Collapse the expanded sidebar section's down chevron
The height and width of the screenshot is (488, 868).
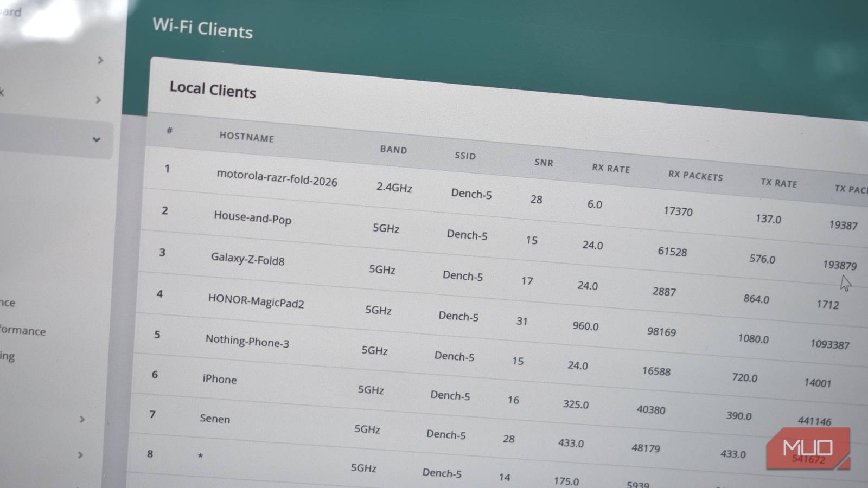pyautogui.click(x=96, y=139)
